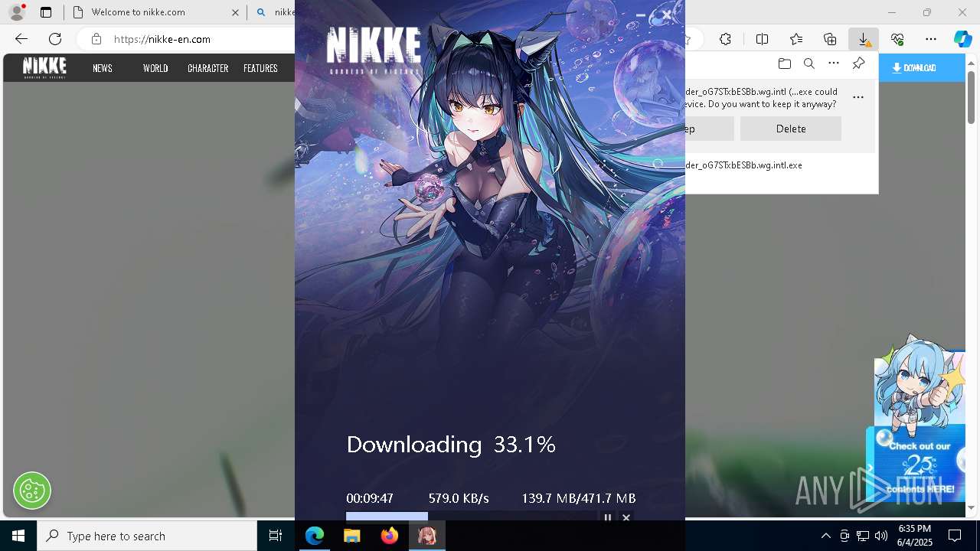Screen dimensions: 980x551
Task: Open more actions for blocked download
Action: (858, 97)
